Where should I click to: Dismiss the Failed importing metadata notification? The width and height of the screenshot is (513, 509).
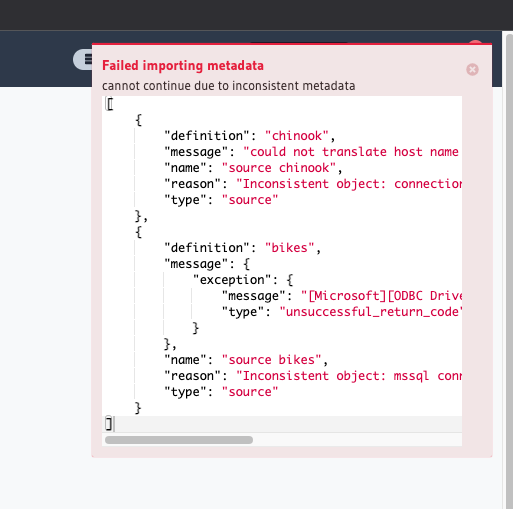pyautogui.click(x=472, y=70)
